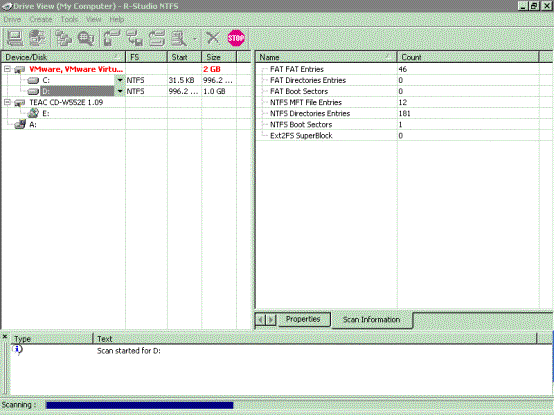Close the log panel with its X
This screenshot has width=554, height=415.
(x=5, y=337)
